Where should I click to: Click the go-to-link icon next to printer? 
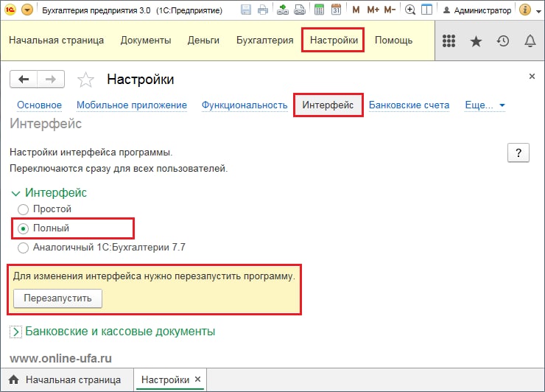click(x=300, y=10)
